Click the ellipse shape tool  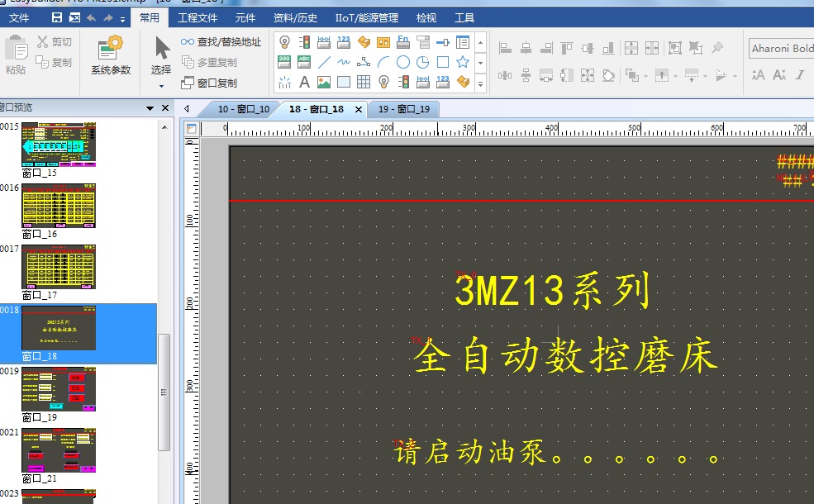click(403, 62)
